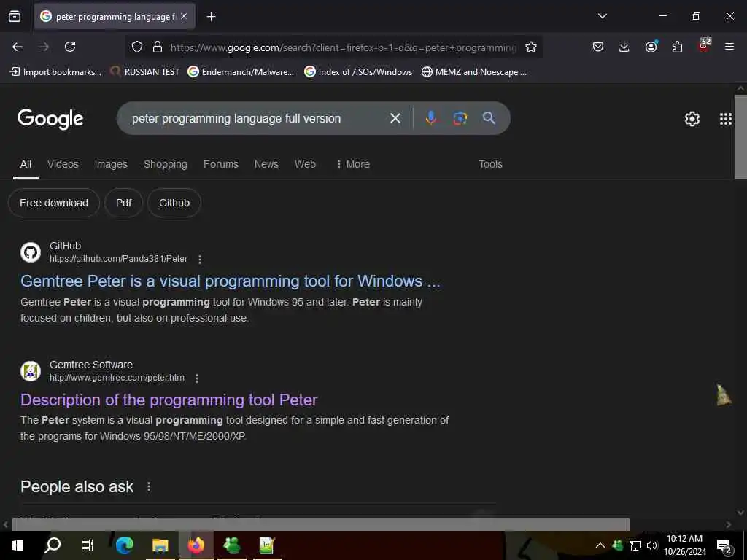747x560 pixels.
Task: Click the Free download suggestion chip
Action: pos(54,203)
